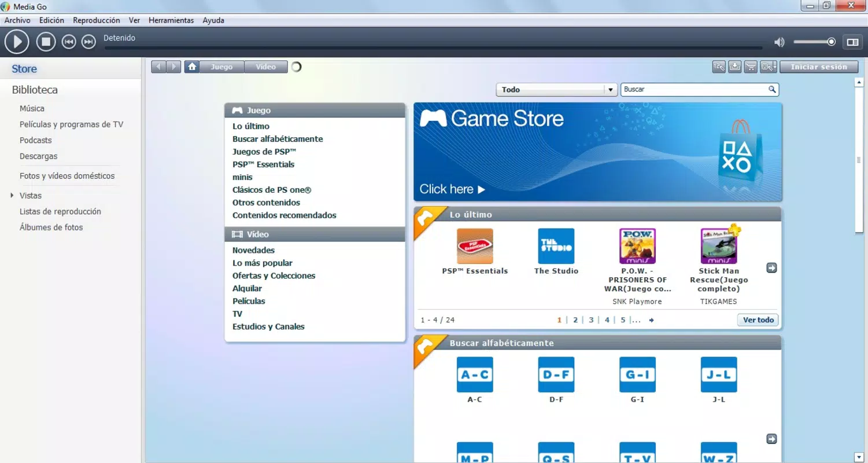
Task: Open Clásicos de PS one® link
Action: pos(272,190)
